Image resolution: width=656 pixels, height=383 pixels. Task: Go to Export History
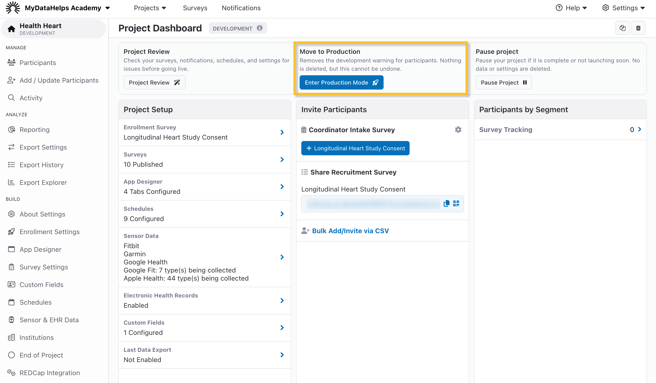point(41,165)
